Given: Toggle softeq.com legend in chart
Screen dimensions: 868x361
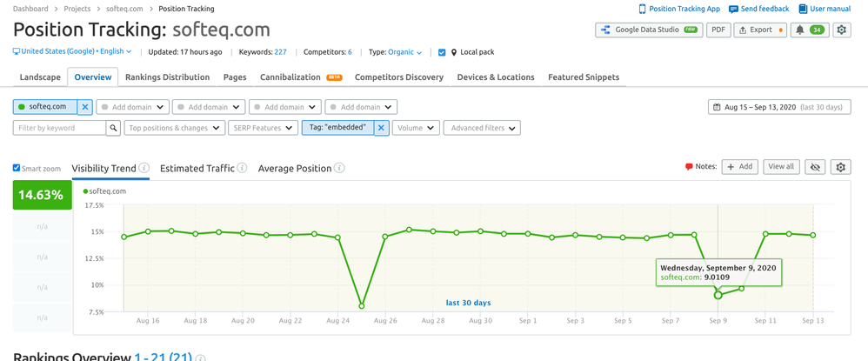Looking at the screenshot, I should click(x=105, y=191).
